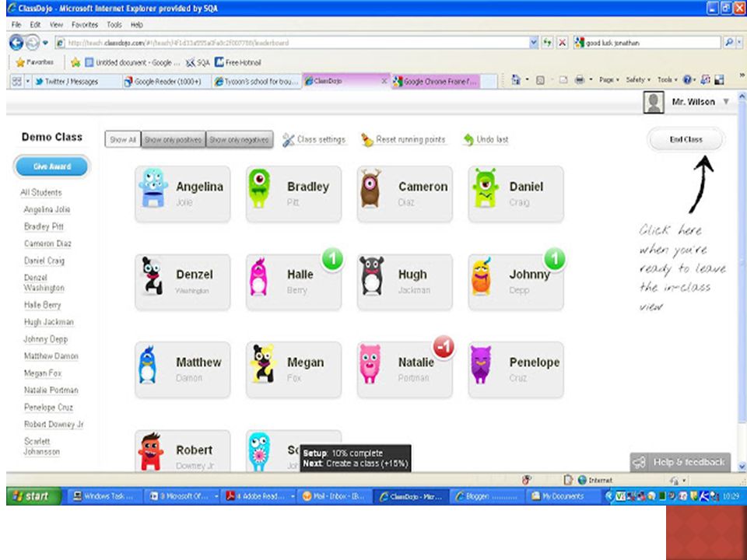Click Robert's red monster avatar
The image size is (747, 560).
(x=150, y=451)
